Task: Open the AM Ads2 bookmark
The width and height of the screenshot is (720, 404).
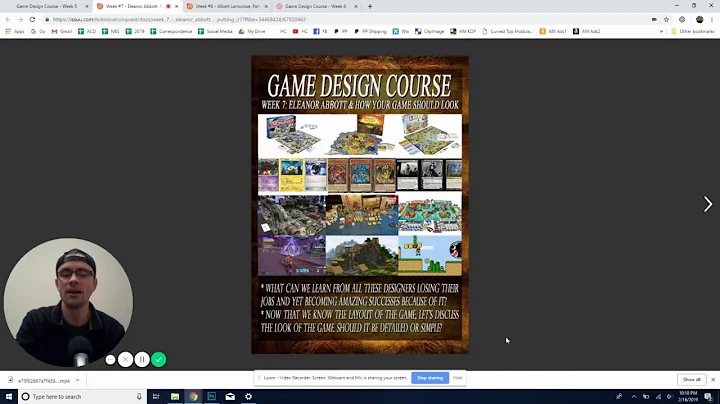Action: click(x=586, y=31)
